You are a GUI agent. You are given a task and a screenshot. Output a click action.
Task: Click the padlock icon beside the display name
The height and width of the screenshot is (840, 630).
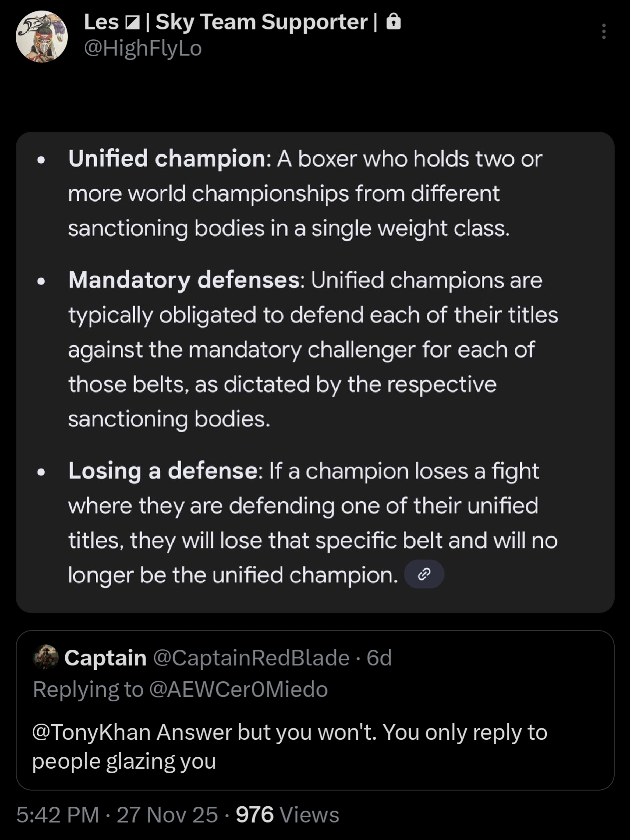(x=394, y=21)
